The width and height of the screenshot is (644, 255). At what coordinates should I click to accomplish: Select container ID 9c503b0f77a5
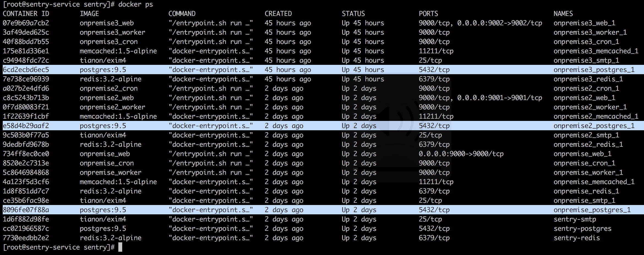click(x=26, y=135)
